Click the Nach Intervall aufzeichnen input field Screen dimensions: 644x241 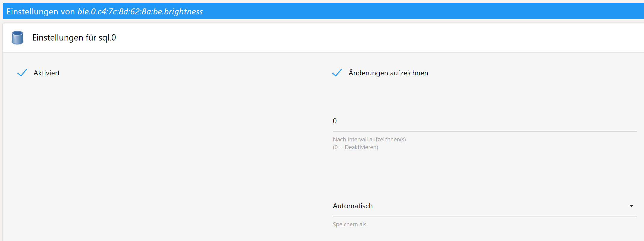point(485,121)
